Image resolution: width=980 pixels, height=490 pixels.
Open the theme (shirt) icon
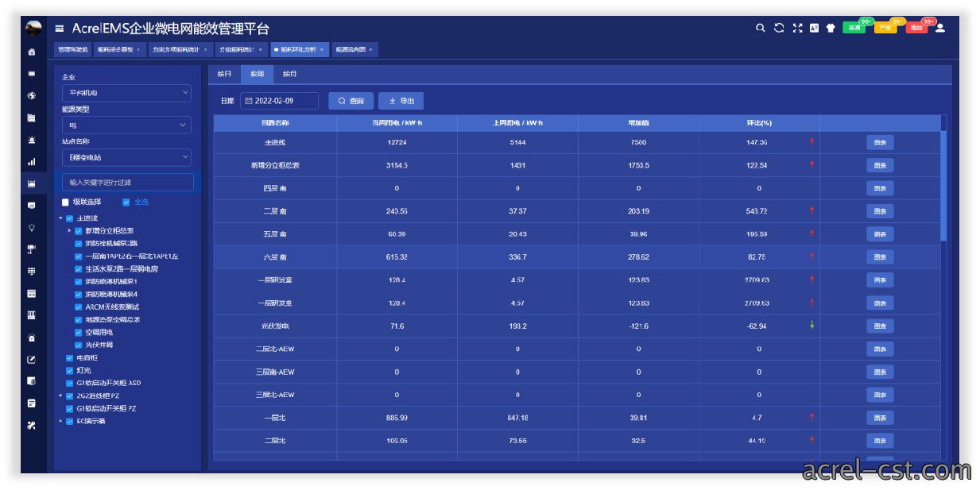coord(831,28)
